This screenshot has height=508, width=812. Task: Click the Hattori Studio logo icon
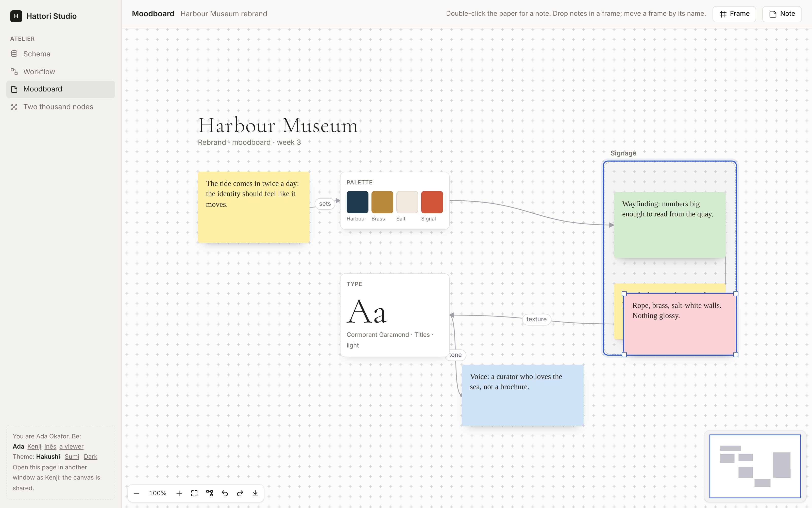pos(16,16)
